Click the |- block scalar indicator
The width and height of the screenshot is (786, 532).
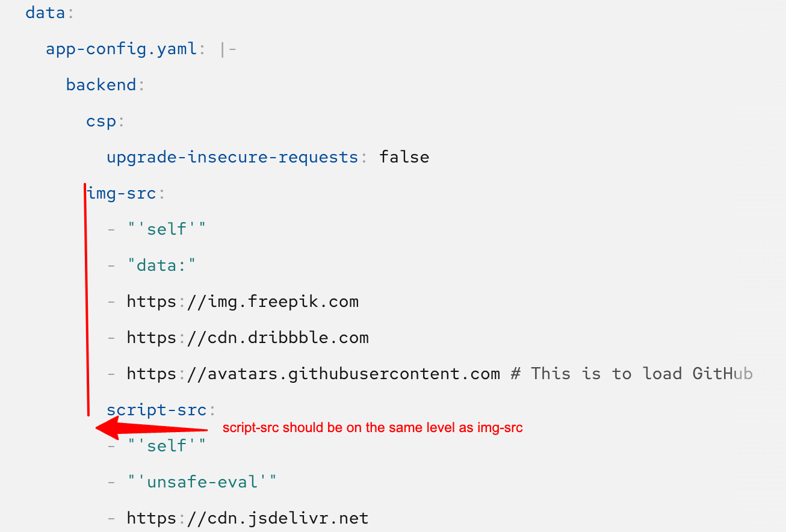click(x=229, y=49)
